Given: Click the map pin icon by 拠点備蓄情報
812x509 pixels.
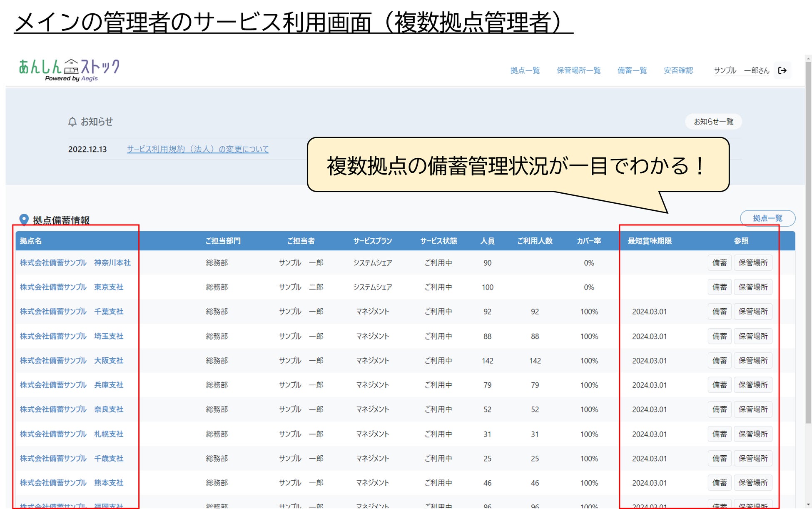Looking at the screenshot, I should click(24, 220).
